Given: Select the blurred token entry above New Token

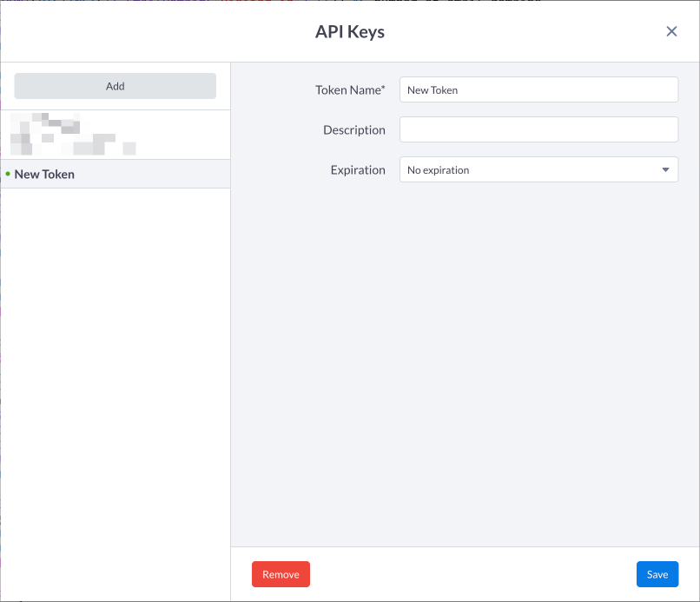Looking at the screenshot, I should 116,135.
